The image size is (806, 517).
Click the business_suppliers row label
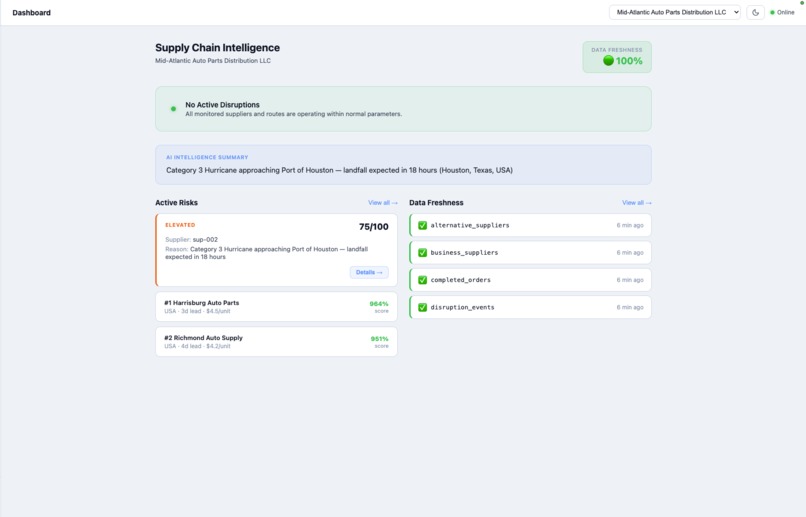(x=464, y=252)
